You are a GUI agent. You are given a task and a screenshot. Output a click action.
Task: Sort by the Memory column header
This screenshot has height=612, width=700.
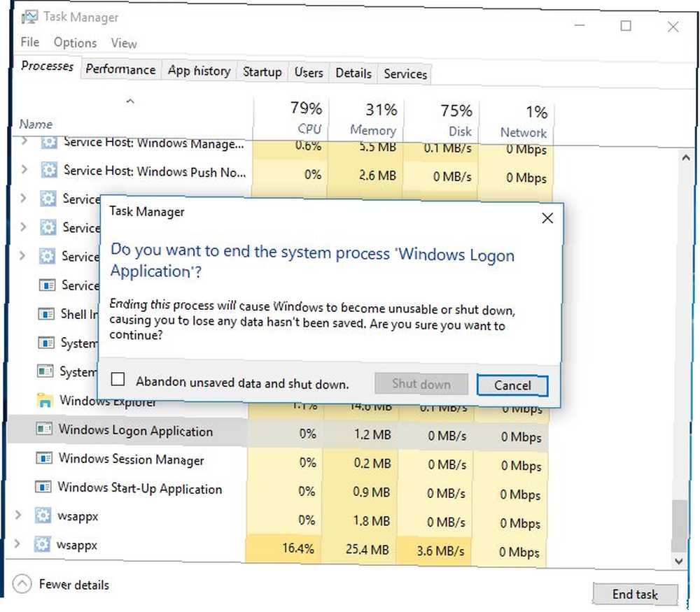pos(366,120)
